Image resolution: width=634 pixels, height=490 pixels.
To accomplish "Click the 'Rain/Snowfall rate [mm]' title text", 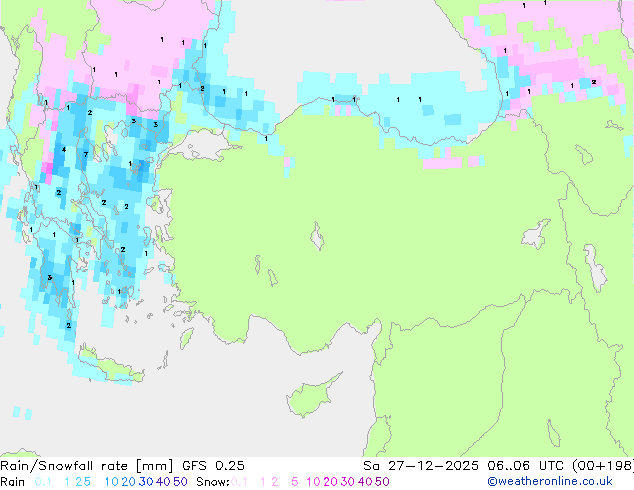I will tap(87, 466).
